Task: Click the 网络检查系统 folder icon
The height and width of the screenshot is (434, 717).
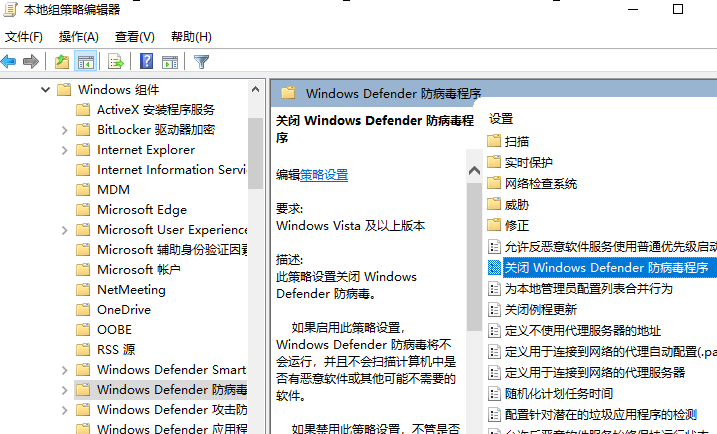Action: 494,183
